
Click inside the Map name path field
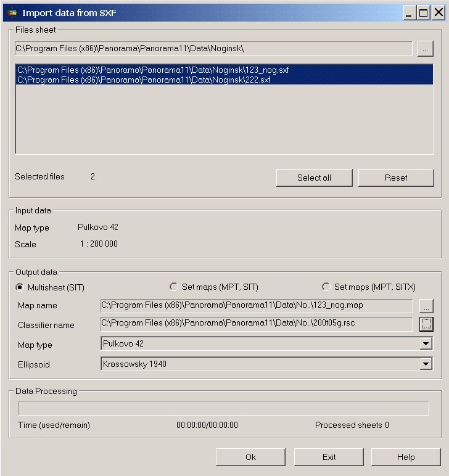pos(256,306)
